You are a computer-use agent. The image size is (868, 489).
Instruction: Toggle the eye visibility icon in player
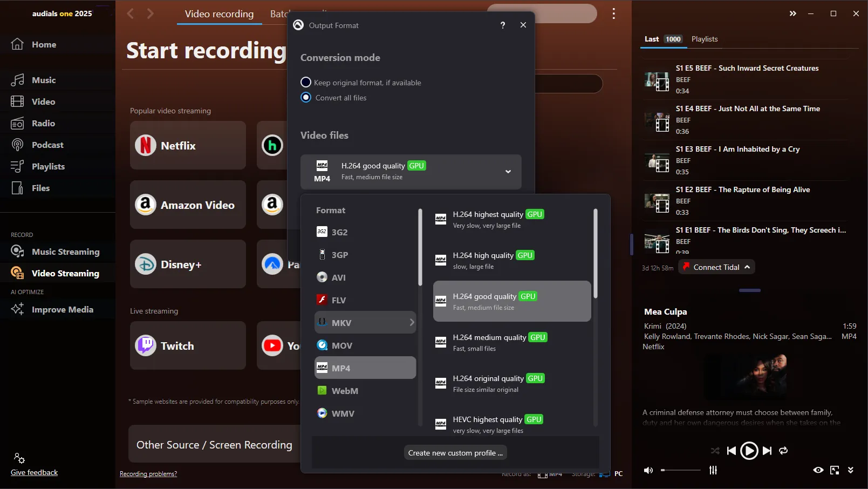pyautogui.click(x=818, y=470)
